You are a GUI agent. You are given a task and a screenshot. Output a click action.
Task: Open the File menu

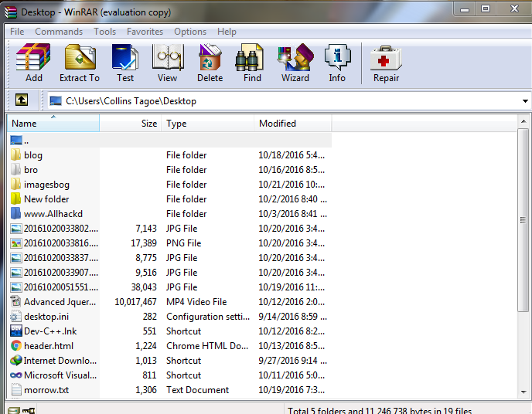click(17, 32)
